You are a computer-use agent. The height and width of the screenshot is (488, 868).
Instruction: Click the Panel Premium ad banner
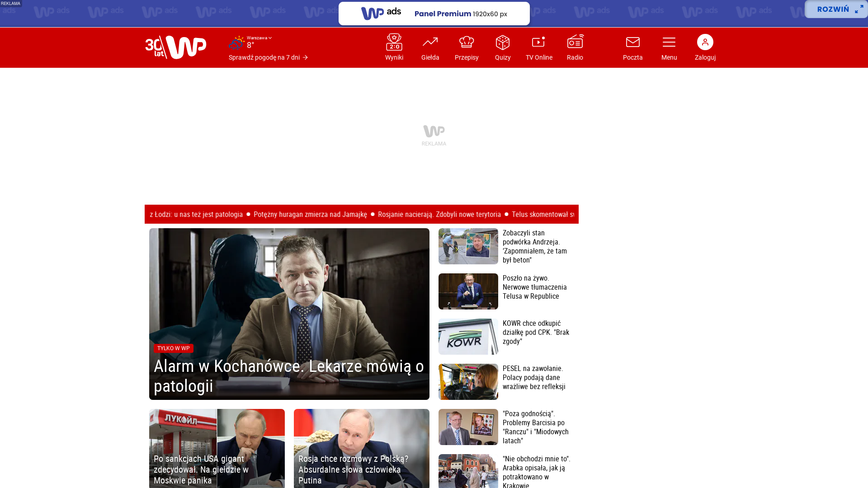(x=434, y=14)
